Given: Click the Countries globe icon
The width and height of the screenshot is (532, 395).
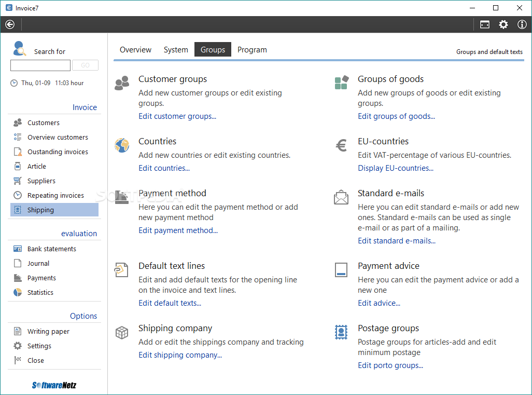Looking at the screenshot, I should coord(122,145).
